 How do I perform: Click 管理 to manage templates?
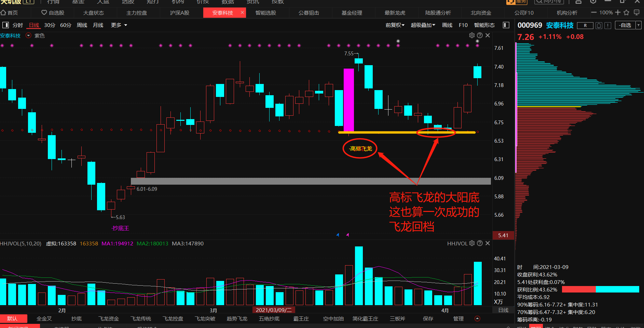pos(458,318)
